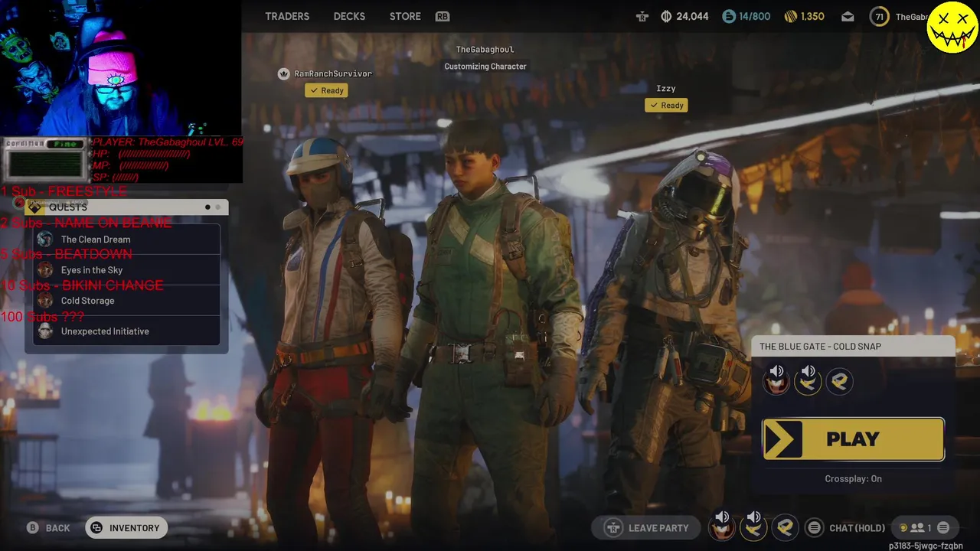Select RamRanchSurvivor's party leader crown icon
Viewport: 980px width, 551px height.
click(284, 73)
